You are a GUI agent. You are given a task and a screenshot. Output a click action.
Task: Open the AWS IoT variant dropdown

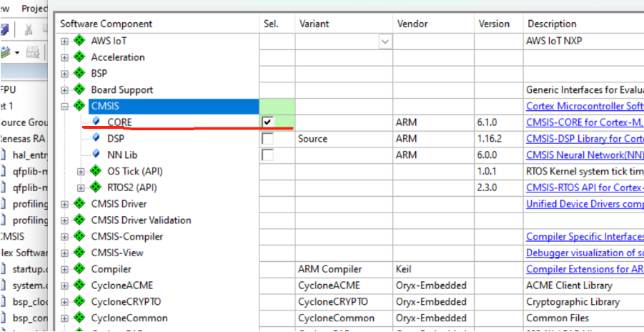tap(385, 41)
